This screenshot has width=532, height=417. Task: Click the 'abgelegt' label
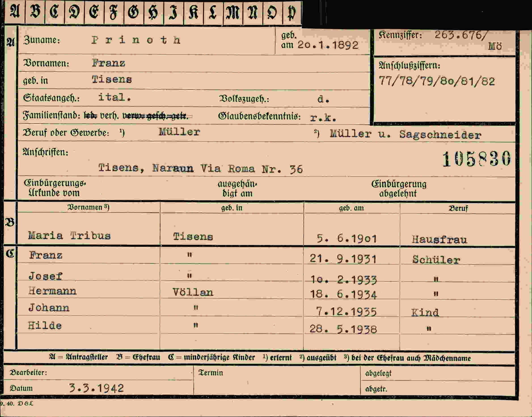point(378,373)
